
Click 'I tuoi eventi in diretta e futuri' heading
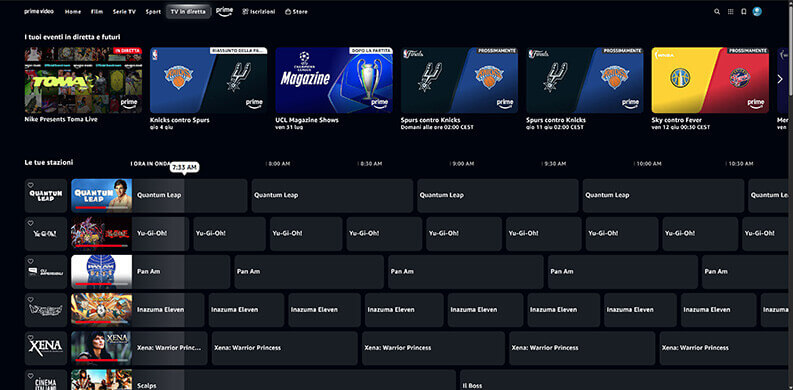coord(72,37)
